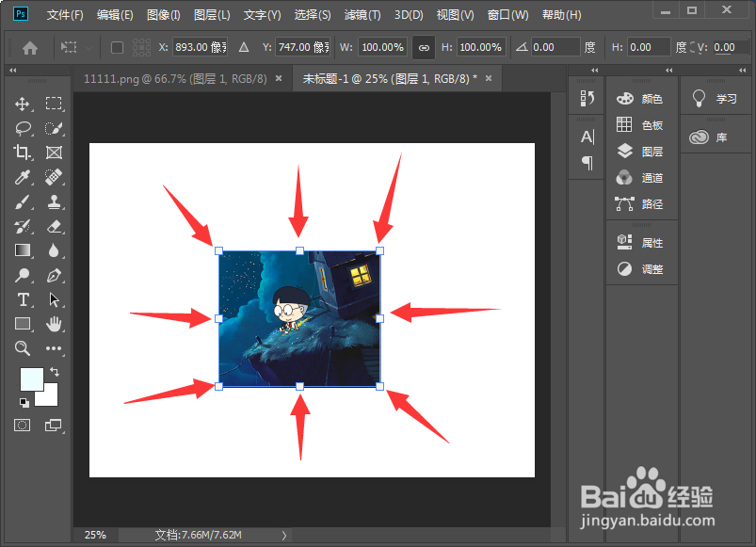The width and height of the screenshot is (756, 547).
Task: Select the Brush tool
Action: [x=23, y=201]
